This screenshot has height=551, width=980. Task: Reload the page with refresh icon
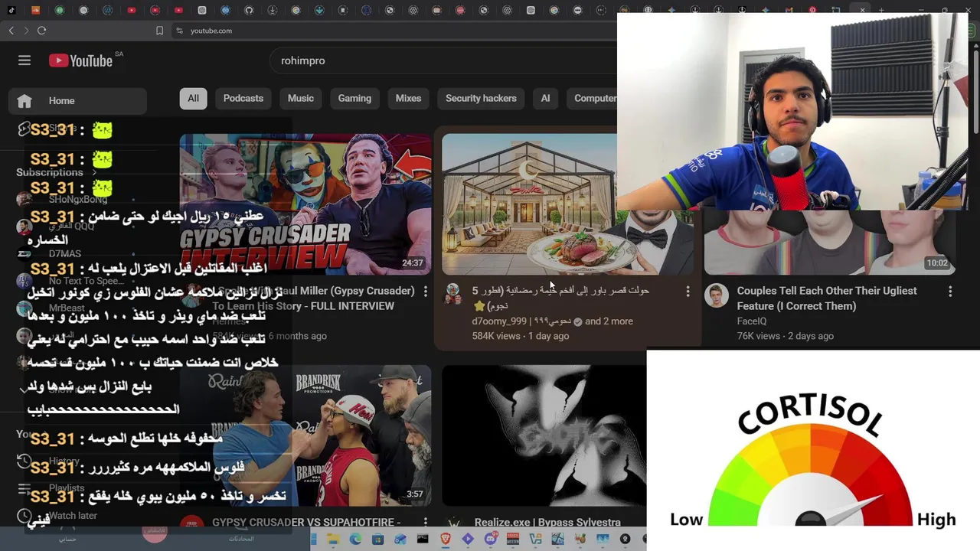pos(41,31)
